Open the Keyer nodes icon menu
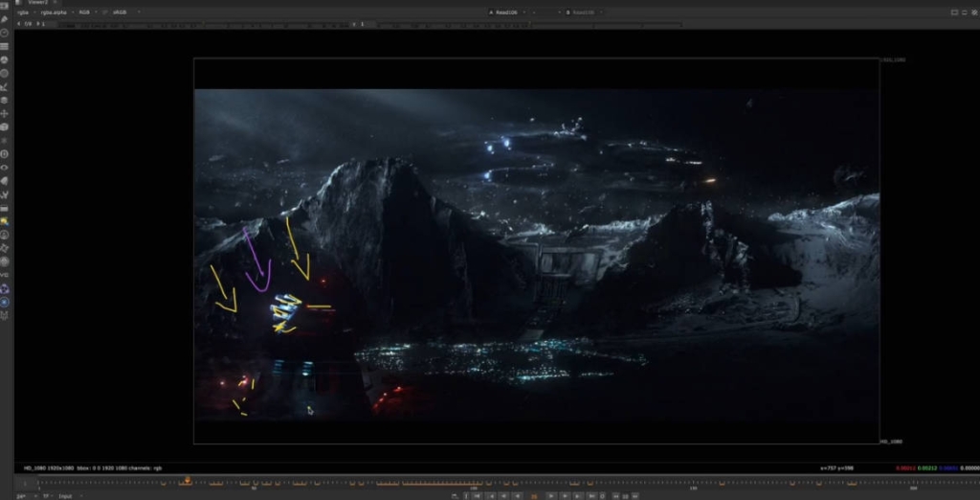 pos(5,86)
